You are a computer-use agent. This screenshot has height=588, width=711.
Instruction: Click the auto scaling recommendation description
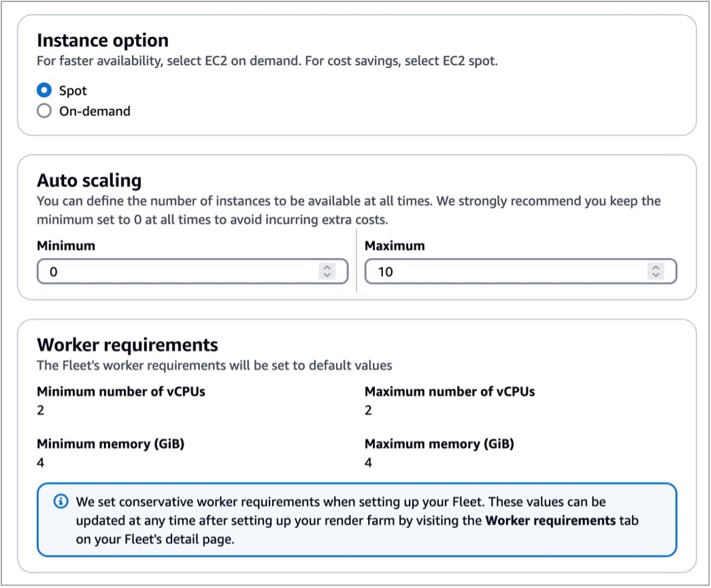tap(349, 210)
